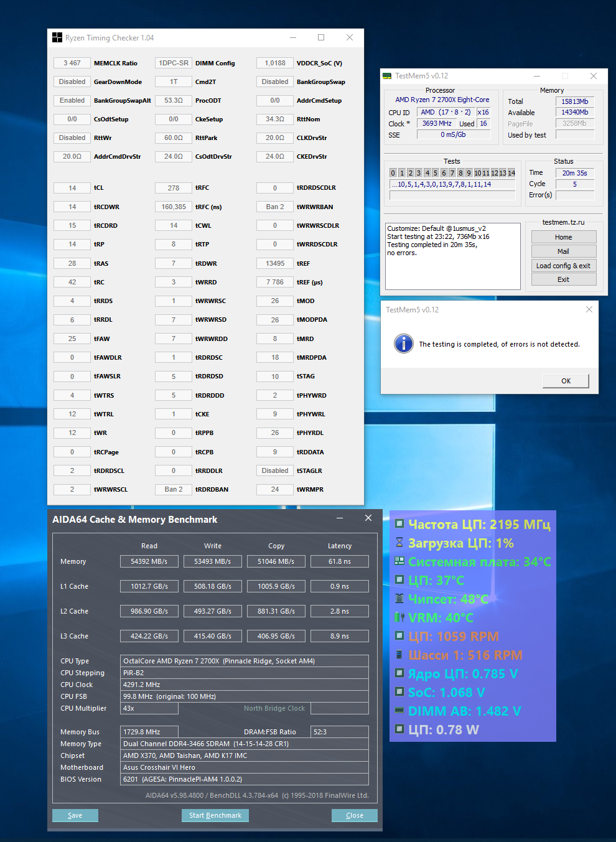Click the Ryzen Timing Checker title bar icon
This screenshot has width=616, height=842.
click(57, 37)
